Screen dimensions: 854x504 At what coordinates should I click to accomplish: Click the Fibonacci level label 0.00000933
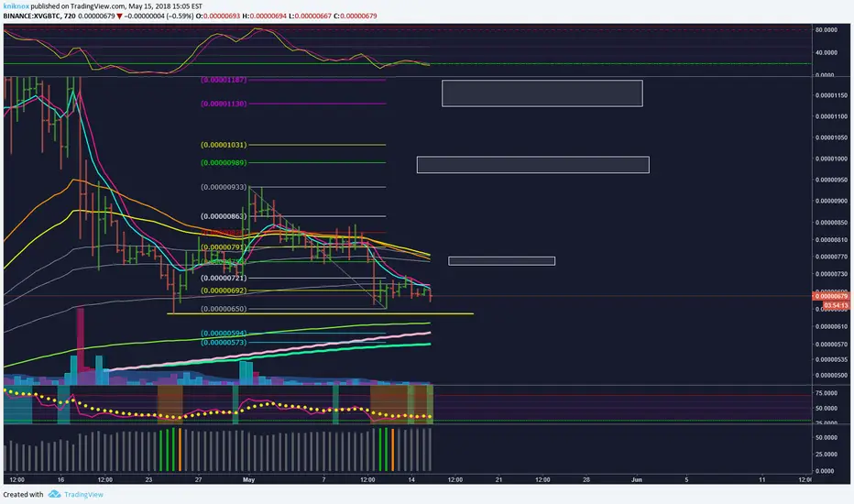point(224,187)
